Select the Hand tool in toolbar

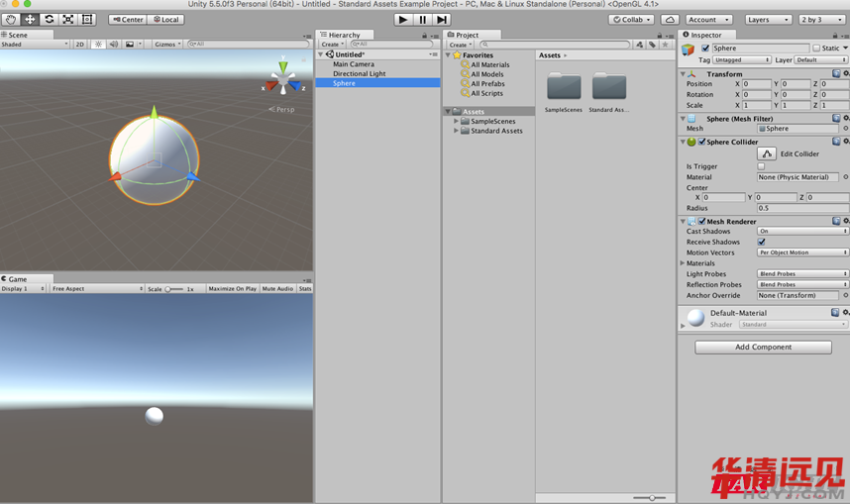pos(11,19)
